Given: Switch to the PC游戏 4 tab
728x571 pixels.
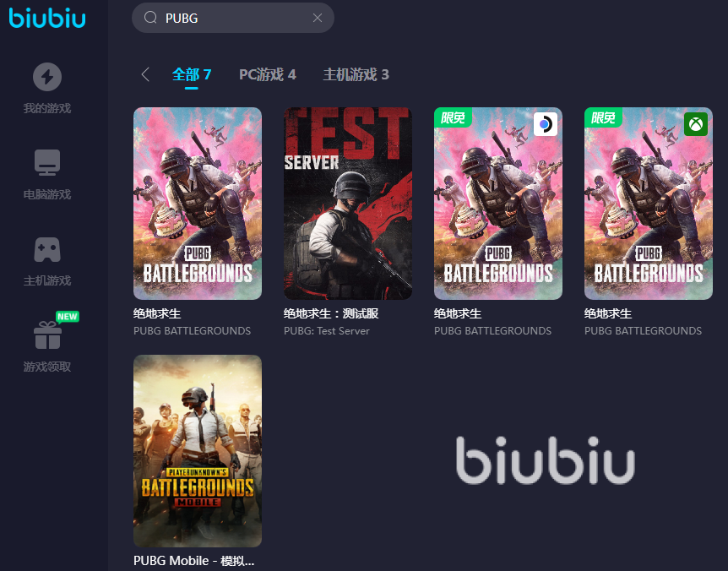Looking at the screenshot, I should coord(268,74).
